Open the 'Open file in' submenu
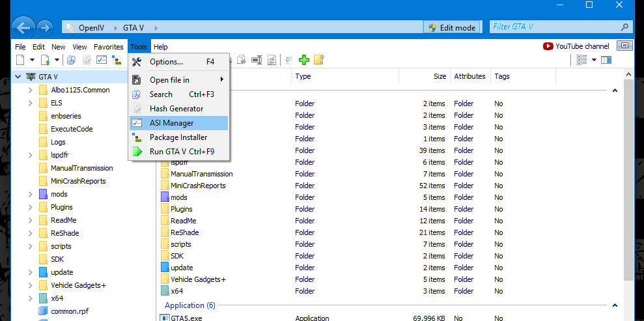Viewport: 644px width, 321px height. pos(178,79)
